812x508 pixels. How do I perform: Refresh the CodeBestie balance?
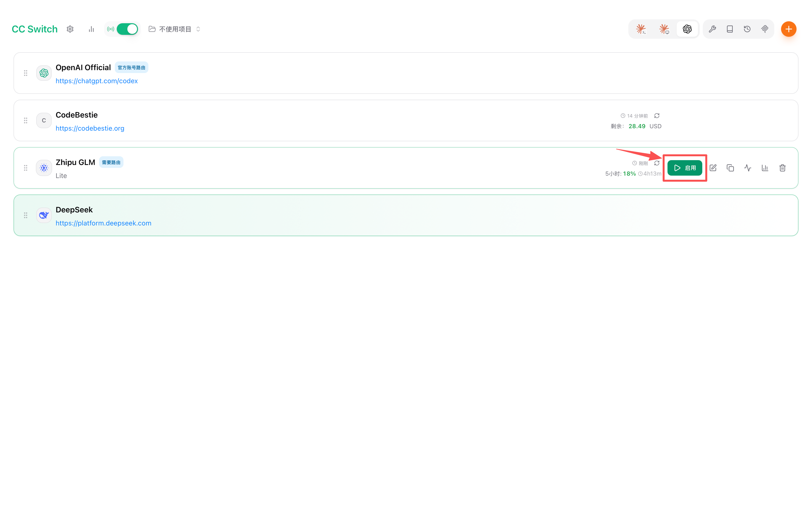[x=657, y=116]
